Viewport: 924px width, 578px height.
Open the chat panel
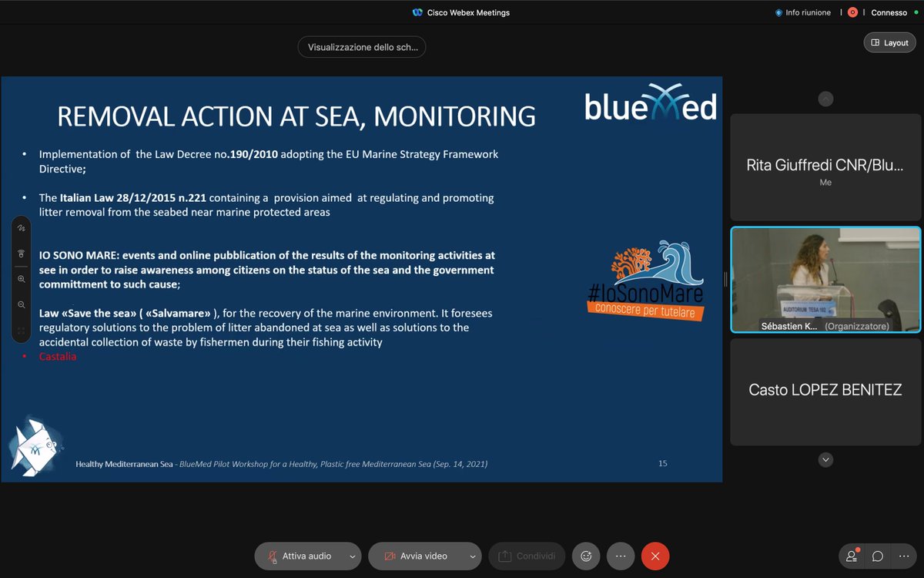click(877, 556)
